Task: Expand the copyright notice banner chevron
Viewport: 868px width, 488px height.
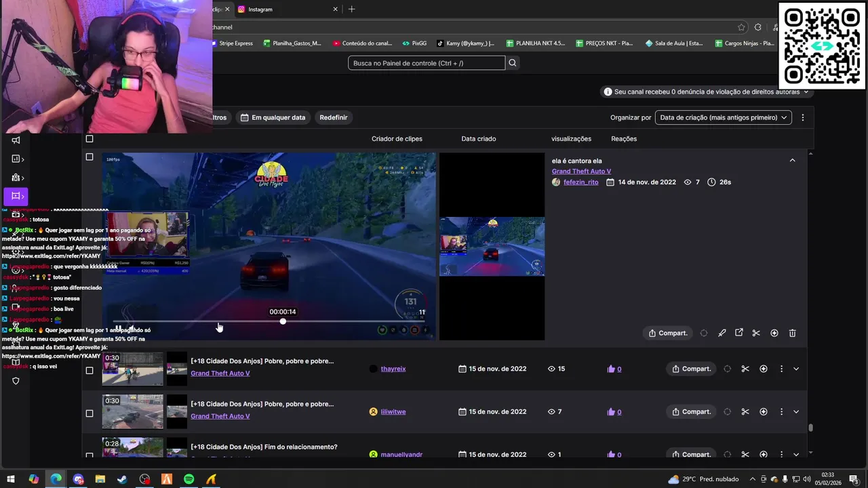Action: point(806,91)
